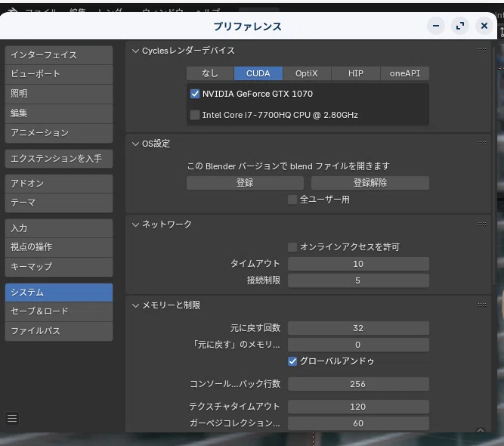Open the キーマップ preferences tab
This screenshot has height=446, width=504.
coord(59,267)
